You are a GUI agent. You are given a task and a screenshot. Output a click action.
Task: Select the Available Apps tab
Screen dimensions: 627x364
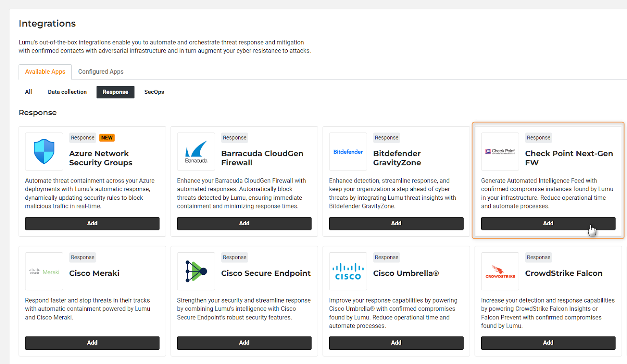(x=45, y=72)
